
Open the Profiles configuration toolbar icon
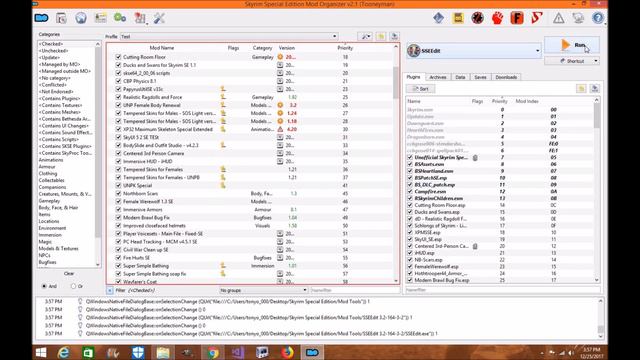100,18
